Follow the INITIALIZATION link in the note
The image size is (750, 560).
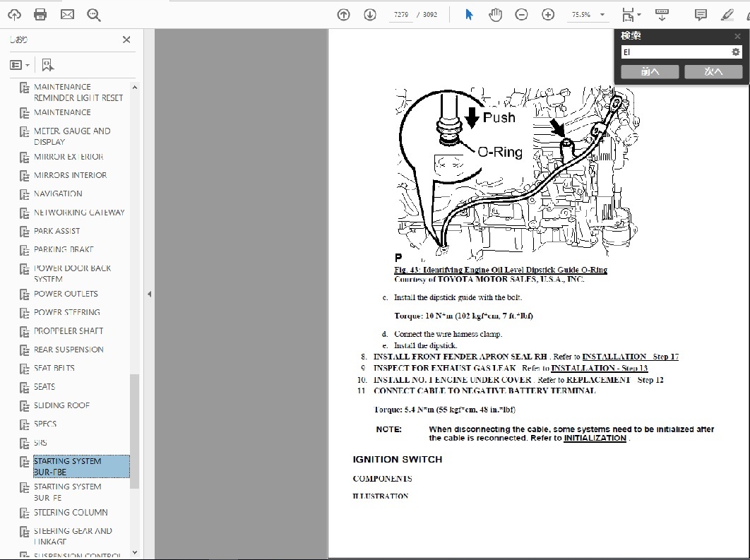point(595,438)
